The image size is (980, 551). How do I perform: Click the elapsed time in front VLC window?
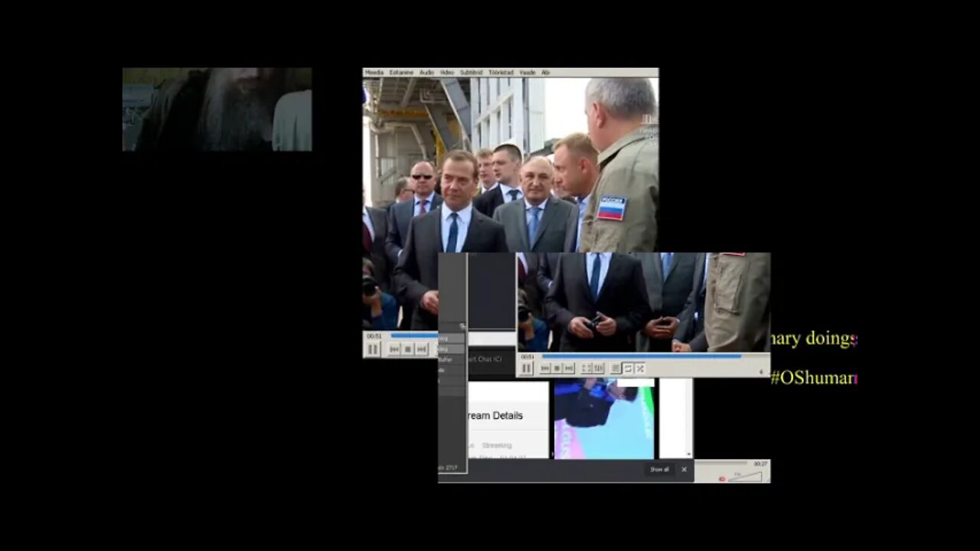tap(527, 357)
